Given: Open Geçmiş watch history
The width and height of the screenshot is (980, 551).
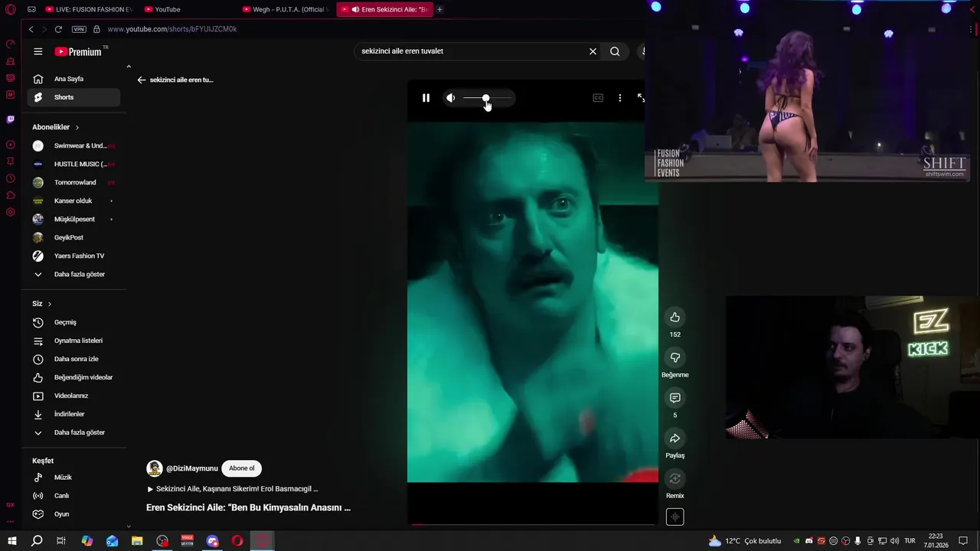Looking at the screenshot, I should point(73,322).
